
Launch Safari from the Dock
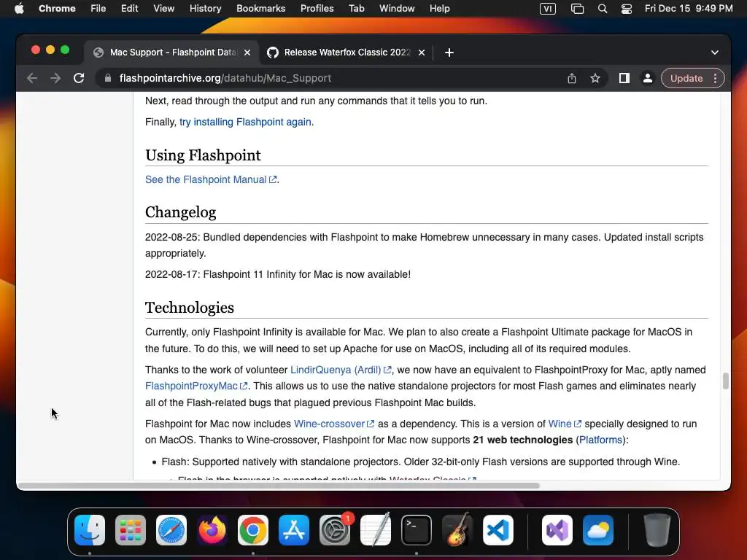click(171, 530)
